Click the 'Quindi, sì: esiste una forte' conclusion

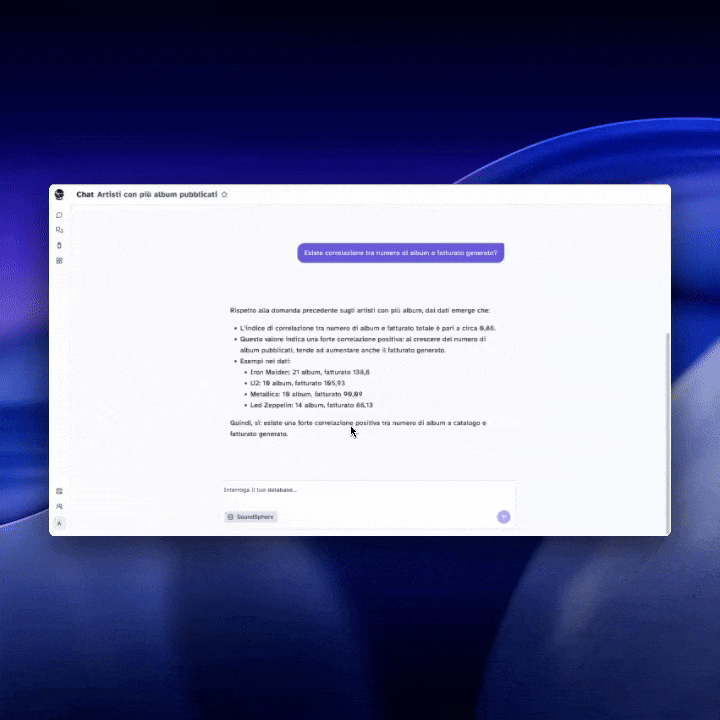point(358,428)
